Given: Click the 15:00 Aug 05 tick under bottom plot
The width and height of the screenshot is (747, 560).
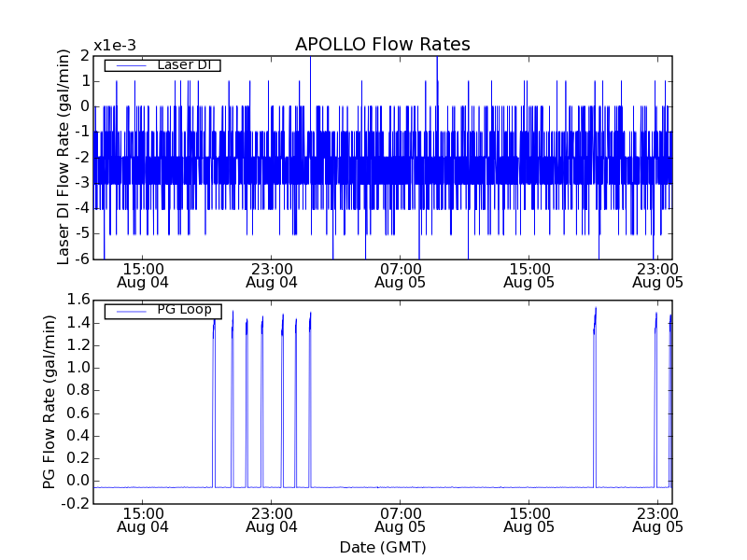Looking at the screenshot, I should point(529,519).
